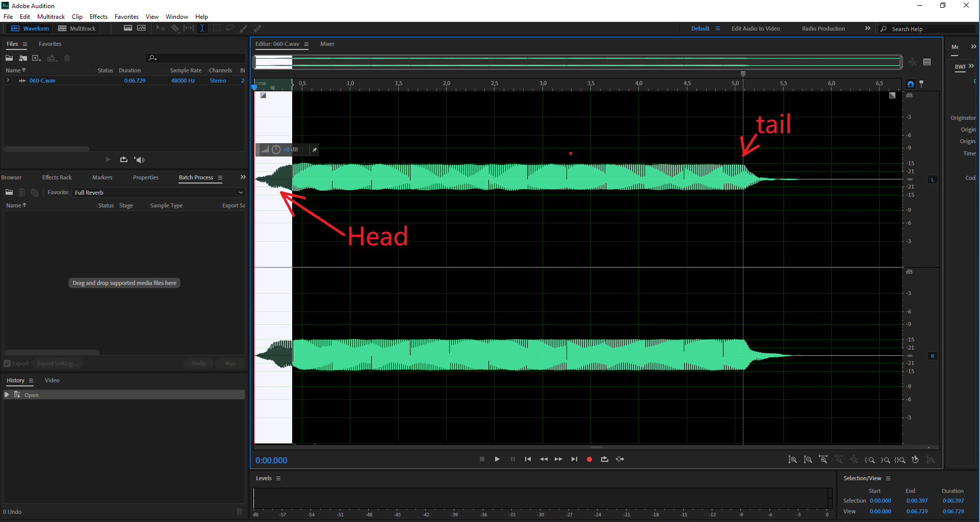980x522 pixels.
Task: Toggle the Export checkbox in Batch Process
Action: click(x=7, y=363)
